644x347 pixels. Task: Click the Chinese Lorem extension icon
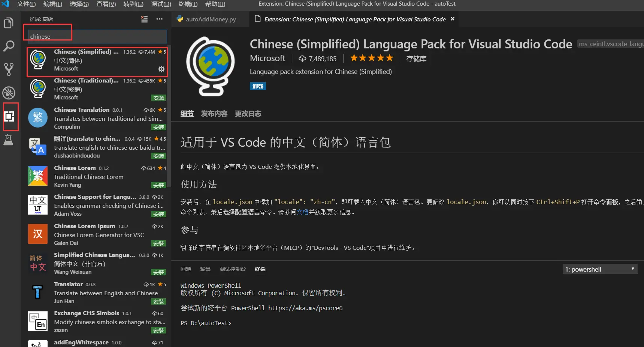[38, 176]
